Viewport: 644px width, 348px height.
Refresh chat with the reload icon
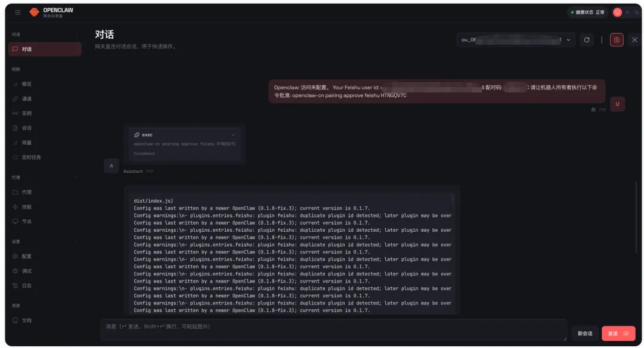pyautogui.click(x=587, y=40)
